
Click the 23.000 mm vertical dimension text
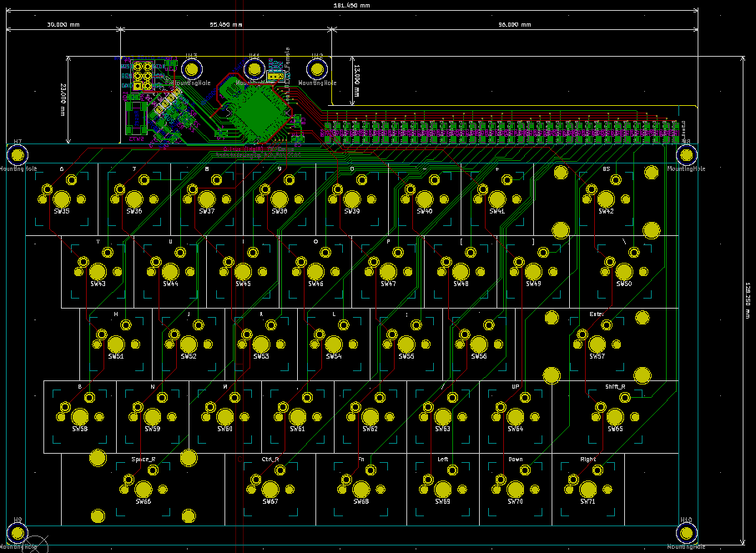[63, 100]
